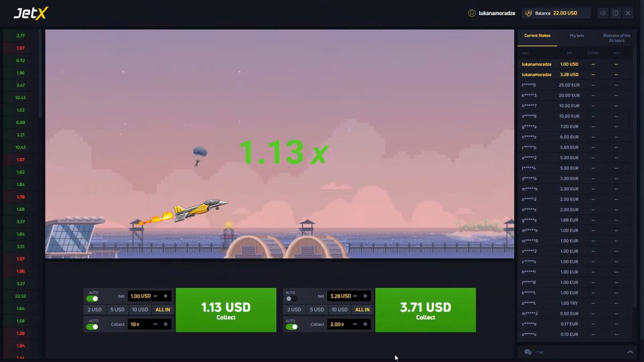Switch to the My bets tab
This screenshot has height=362, width=644.
click(x=576, y=35)
